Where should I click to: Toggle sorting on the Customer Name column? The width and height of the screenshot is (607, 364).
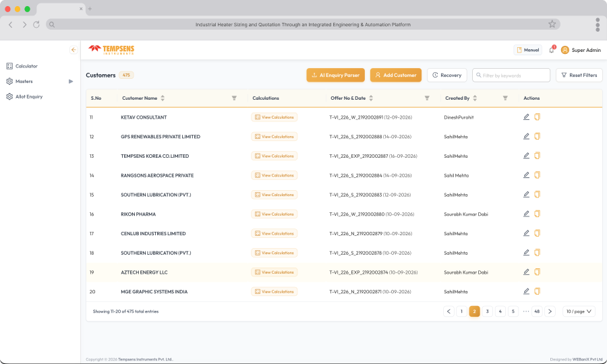[163, 98]
